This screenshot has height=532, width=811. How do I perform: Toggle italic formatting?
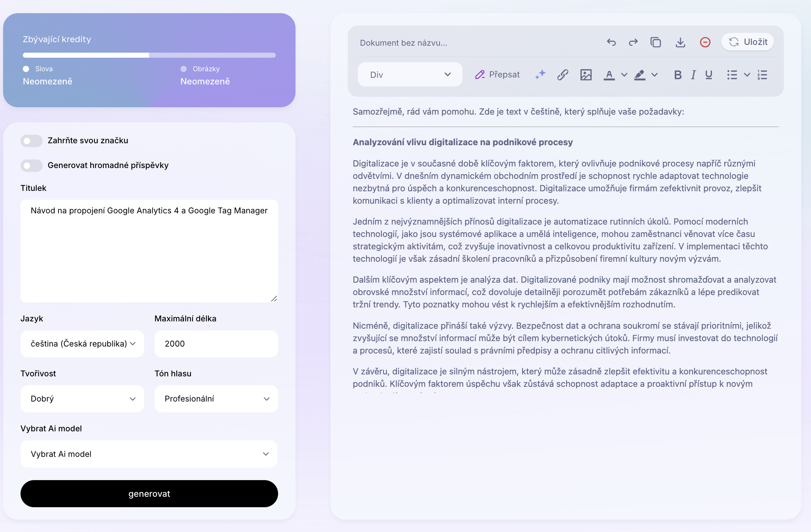pos(693,75)
